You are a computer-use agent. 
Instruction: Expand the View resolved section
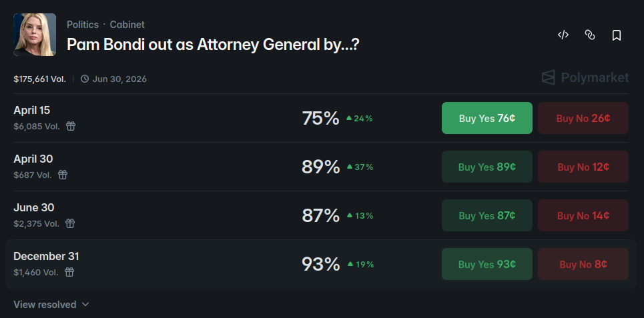(x=51, y=305)
